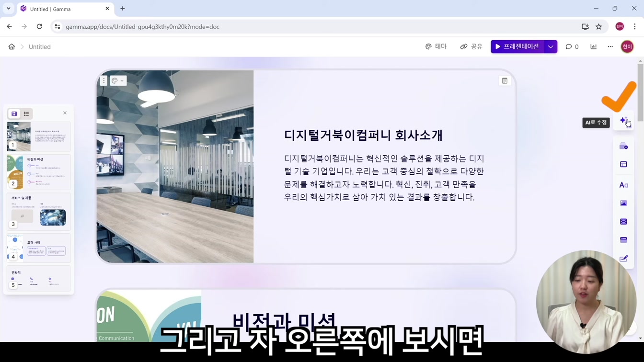Click the card drag handle dots icon
The height and width of the screenshot is (362, 644).
103,81
